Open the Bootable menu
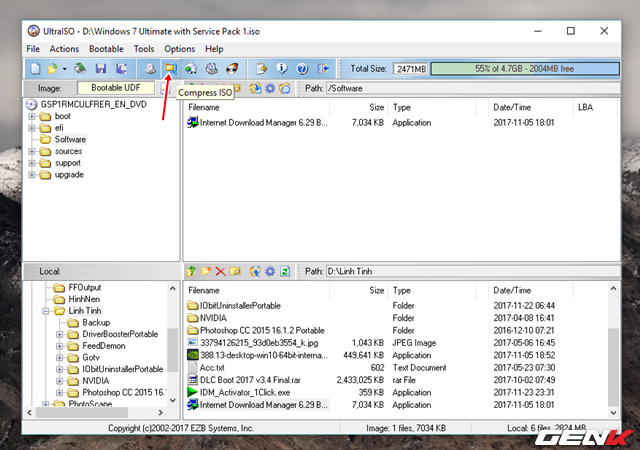640x450 pixels. (x=106, y=49)
